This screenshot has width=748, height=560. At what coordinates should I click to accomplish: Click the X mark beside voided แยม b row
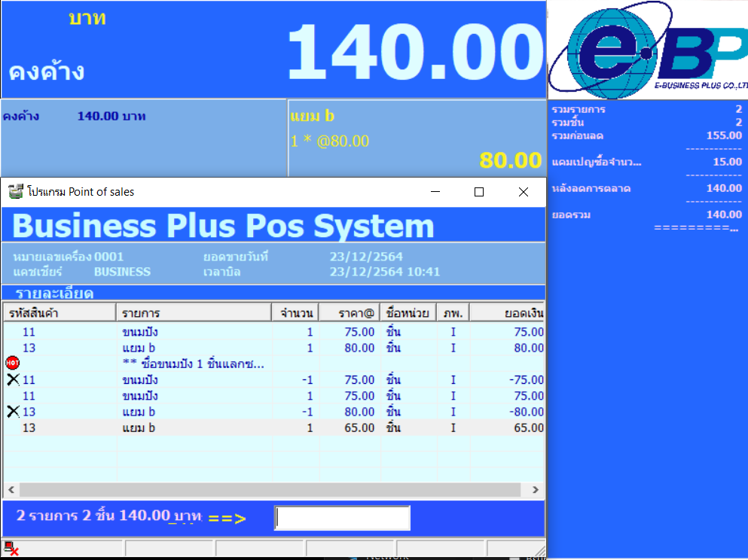[x=13, y=411]
